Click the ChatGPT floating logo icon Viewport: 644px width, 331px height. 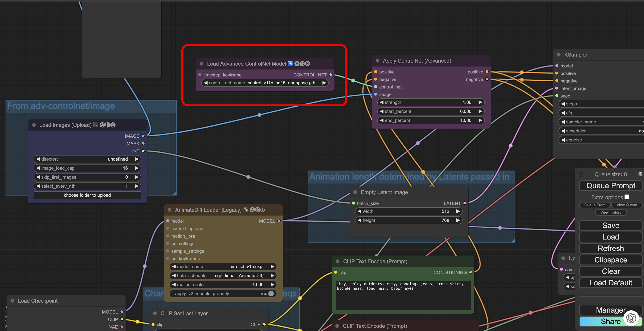(631, 318)
